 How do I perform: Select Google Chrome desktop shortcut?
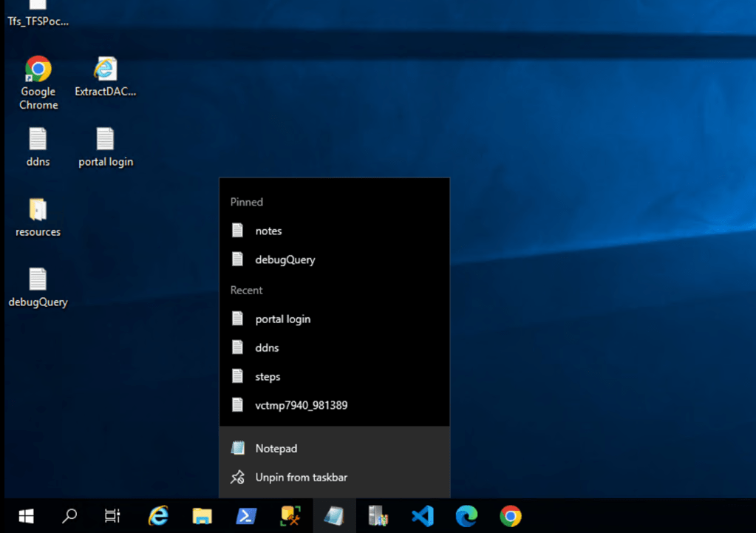[x=38, y=83]
